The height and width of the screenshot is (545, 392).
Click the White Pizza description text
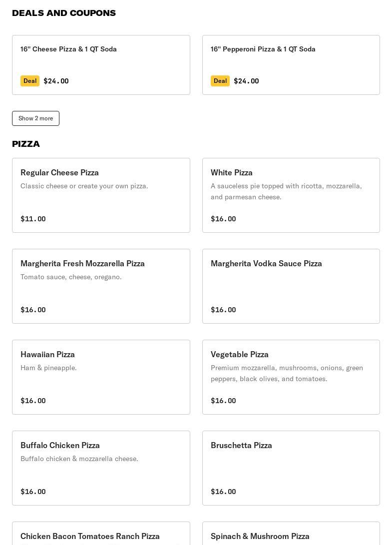(286, 191)
